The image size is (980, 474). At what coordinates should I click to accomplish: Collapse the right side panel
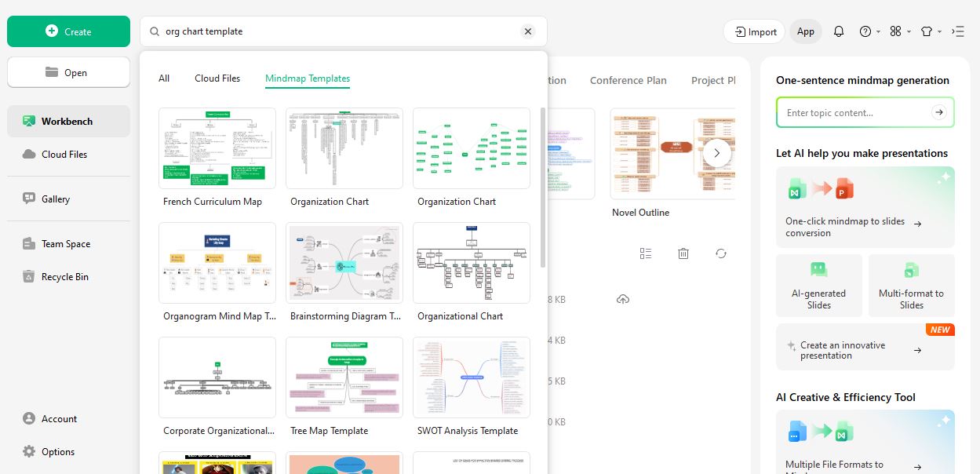coord(958,31)
